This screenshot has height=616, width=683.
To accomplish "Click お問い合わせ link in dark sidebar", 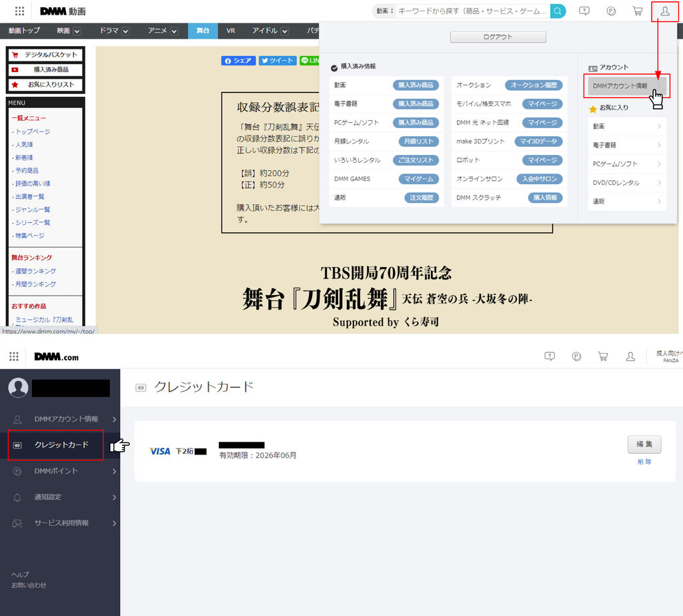I will (29, 585).
